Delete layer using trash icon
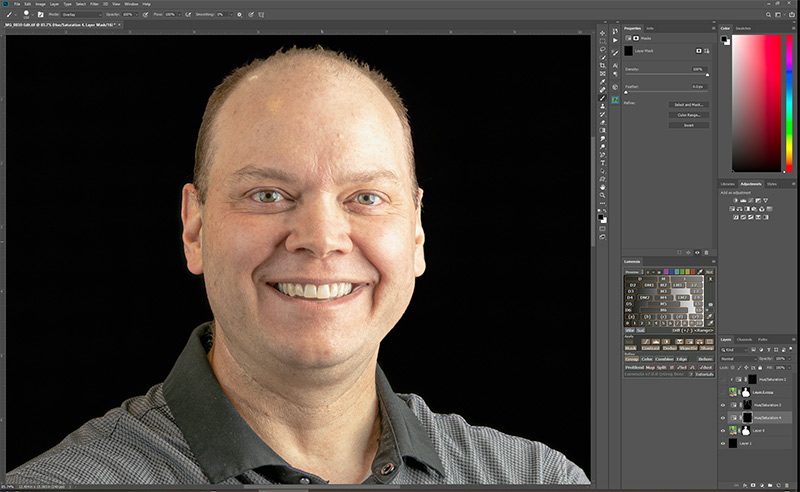The image size is (800, 492). click(x=787, y=485)
